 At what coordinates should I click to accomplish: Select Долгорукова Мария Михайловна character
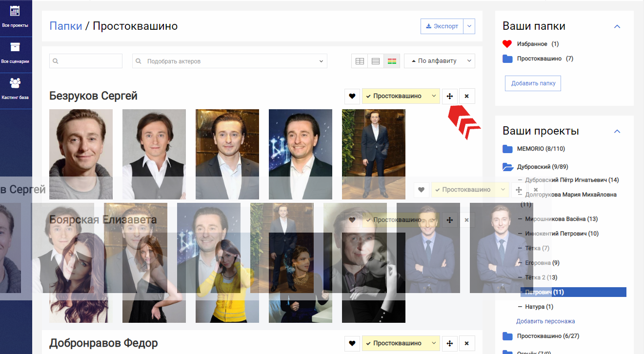tap(571, 195)
